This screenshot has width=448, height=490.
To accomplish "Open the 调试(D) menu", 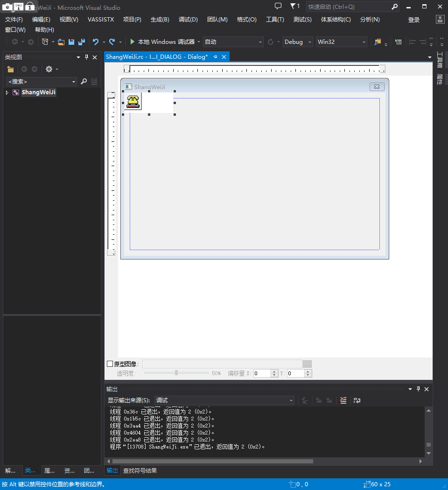I will click(188, 20).
